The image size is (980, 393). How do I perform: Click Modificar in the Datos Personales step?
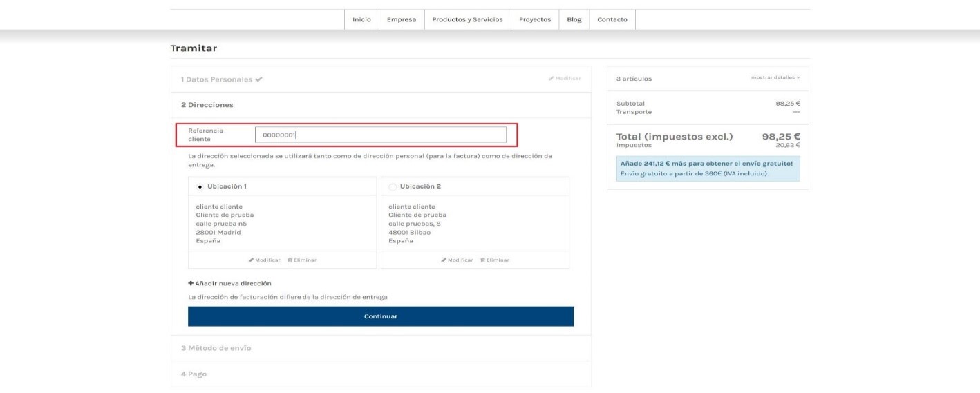click(565, 79)
